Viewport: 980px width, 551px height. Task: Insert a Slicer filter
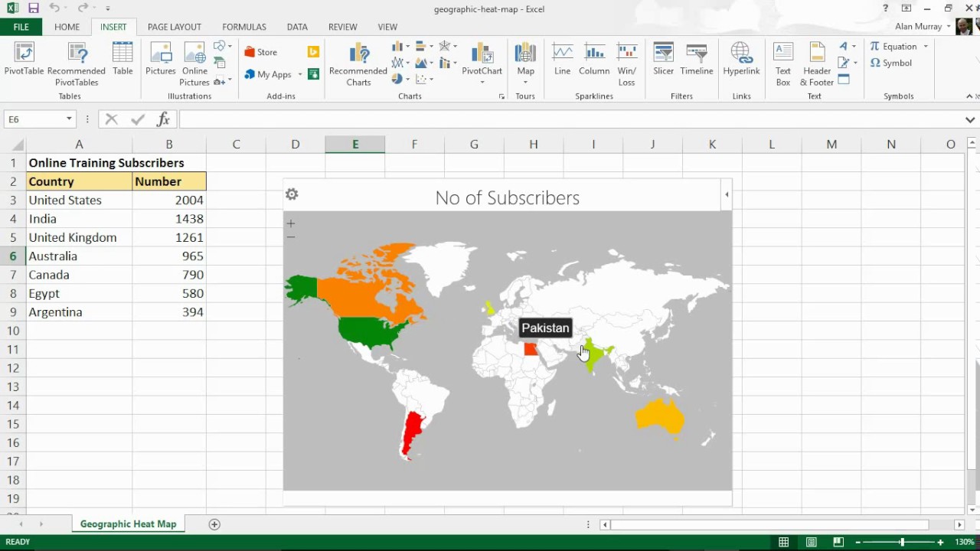pyautogui.click(x=663, y=60)
